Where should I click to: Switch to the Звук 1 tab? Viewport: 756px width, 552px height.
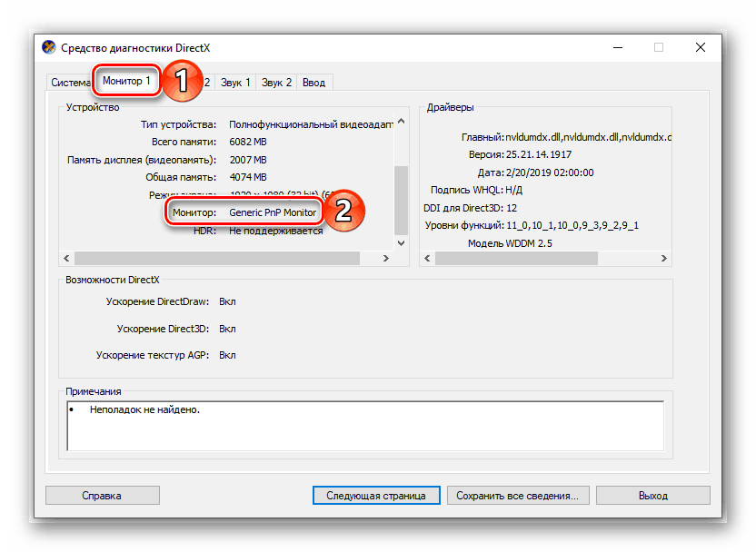[x=235, y=83]
